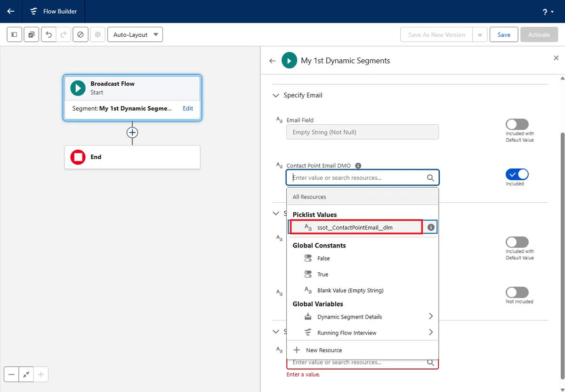Click New Resource in the dropdown

363,350
